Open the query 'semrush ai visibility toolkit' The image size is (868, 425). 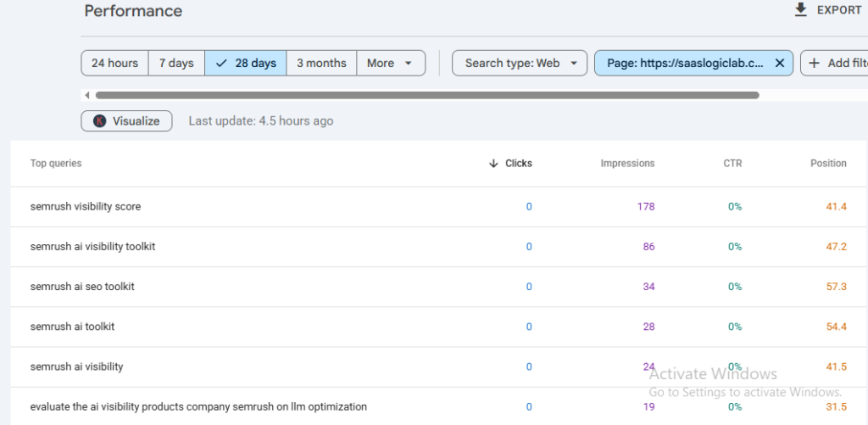tap(92, 247)
